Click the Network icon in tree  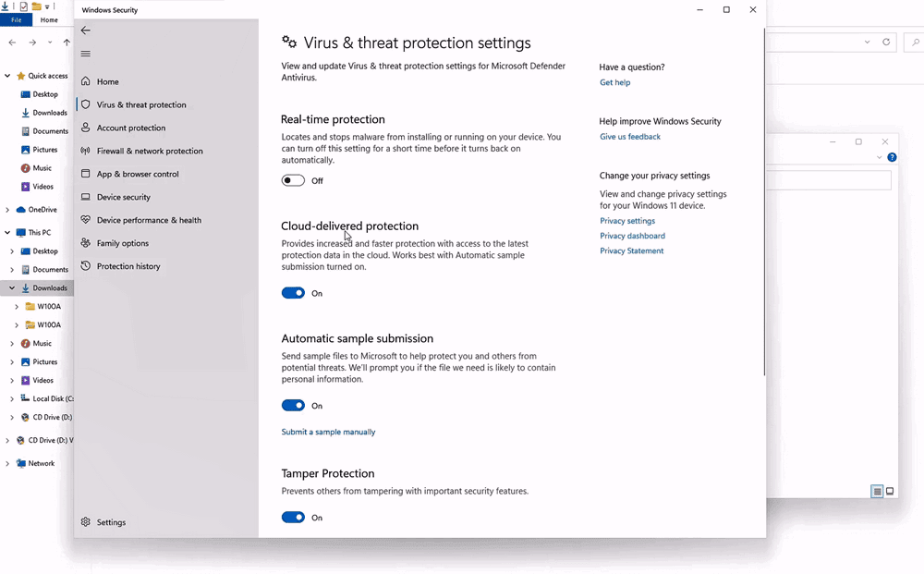pos(20,463)
